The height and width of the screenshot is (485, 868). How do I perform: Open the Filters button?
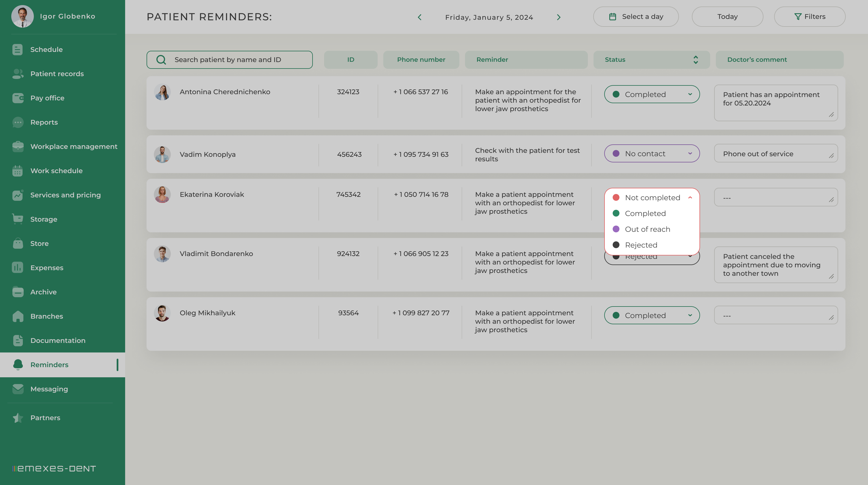(x=809, y=17)
